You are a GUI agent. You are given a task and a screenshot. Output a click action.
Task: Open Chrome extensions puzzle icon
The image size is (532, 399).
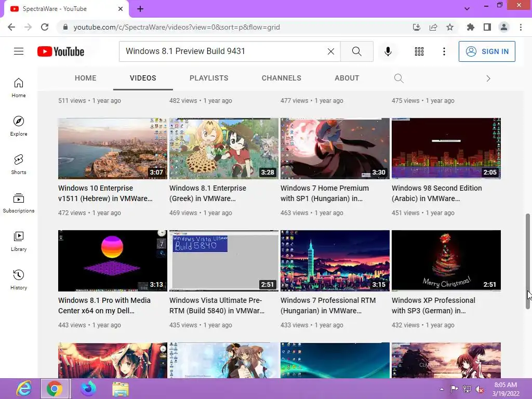click(471, 27)
